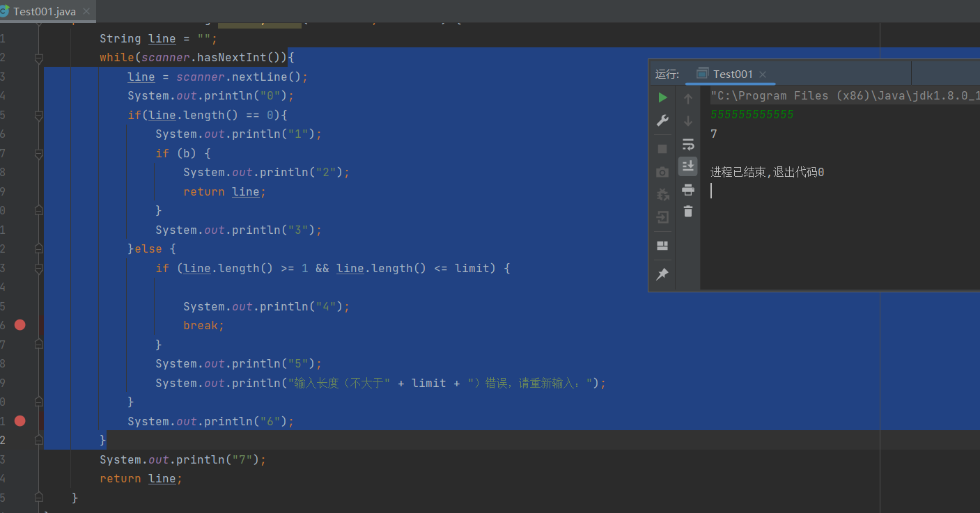Image resolution: width=980 pixels, height=513 pixels.
Task: Click the console line "C:\Program Files (x86)\Java...
Action: click(x=845, y=96)
